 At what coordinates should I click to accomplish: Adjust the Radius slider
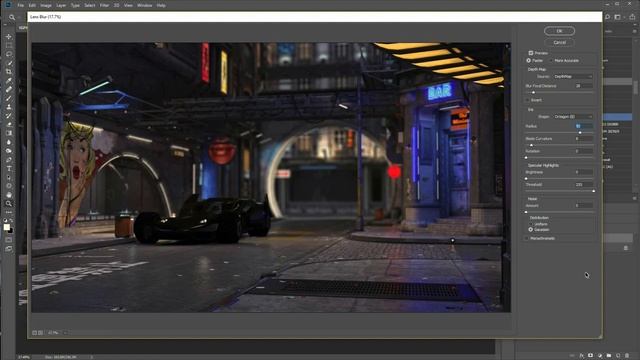point(580,133)
